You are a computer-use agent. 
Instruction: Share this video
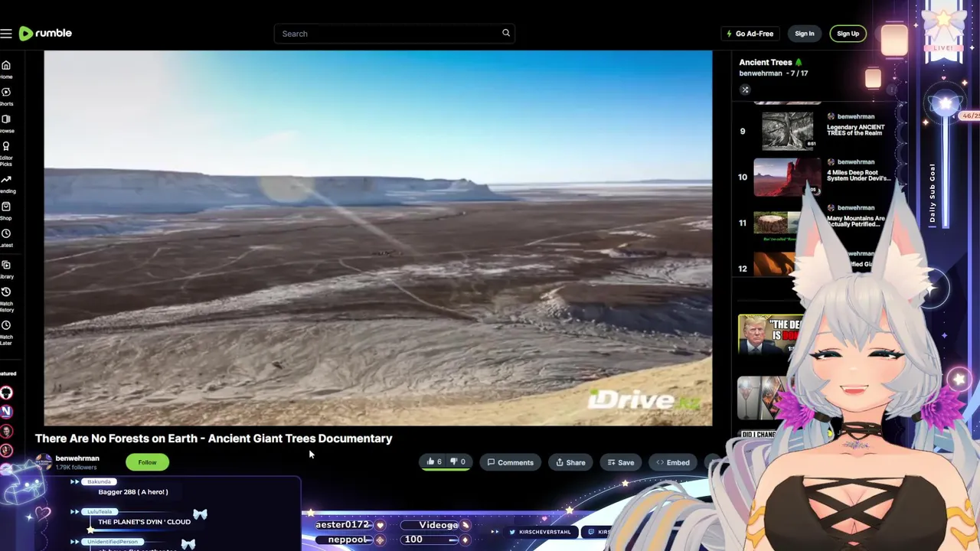[x=570, y=462]
